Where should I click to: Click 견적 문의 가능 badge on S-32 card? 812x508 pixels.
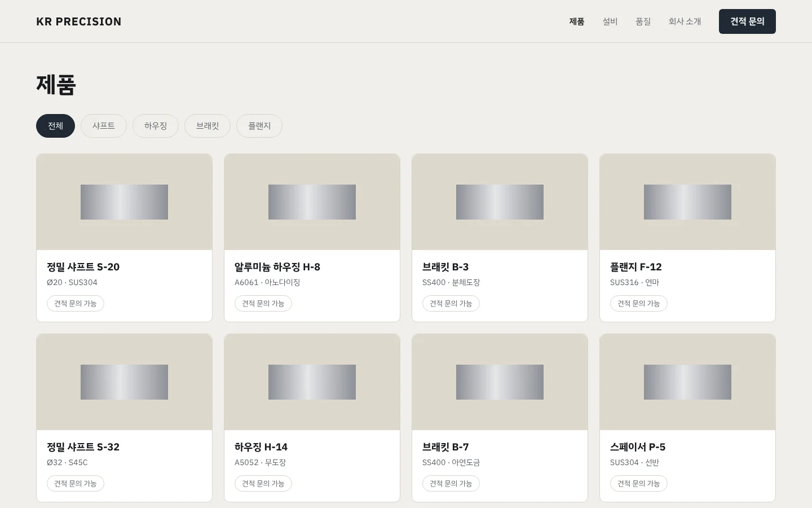point(76,484)
